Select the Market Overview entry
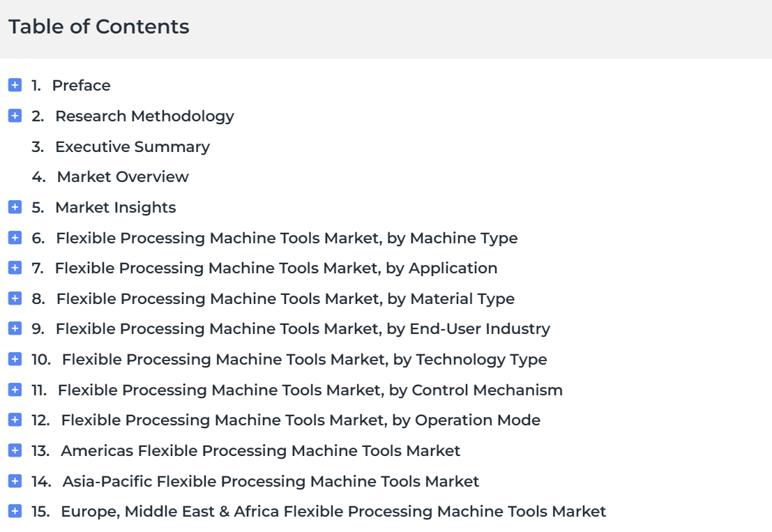772x532 pixels. [123, 176]
